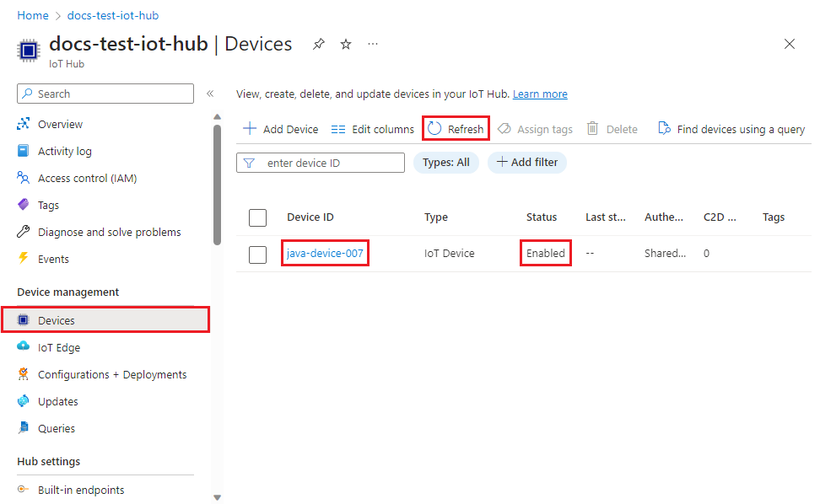820x504 pixels.
Task: Click the wrench Diagnose and solve problems icon
Action: (x=23, y=232)
